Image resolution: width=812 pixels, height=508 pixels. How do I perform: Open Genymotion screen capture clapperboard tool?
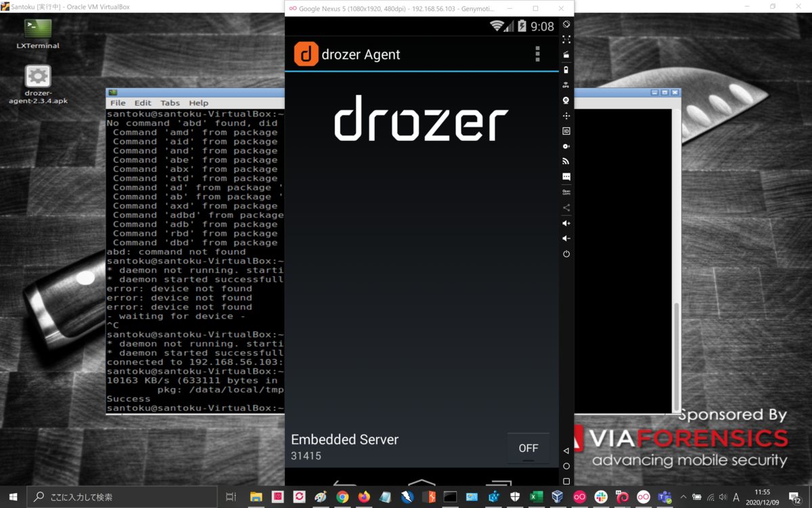pos(566,55)
